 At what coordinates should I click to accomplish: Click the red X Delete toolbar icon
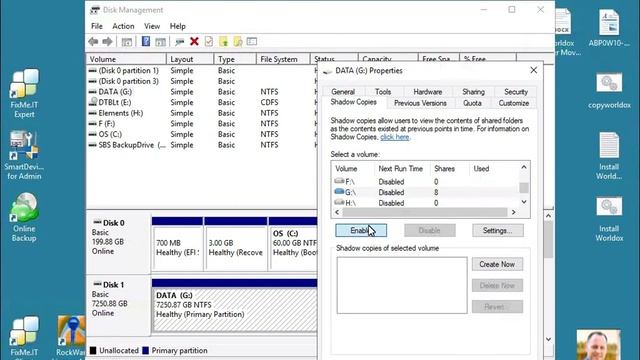[x=194, y=41]
